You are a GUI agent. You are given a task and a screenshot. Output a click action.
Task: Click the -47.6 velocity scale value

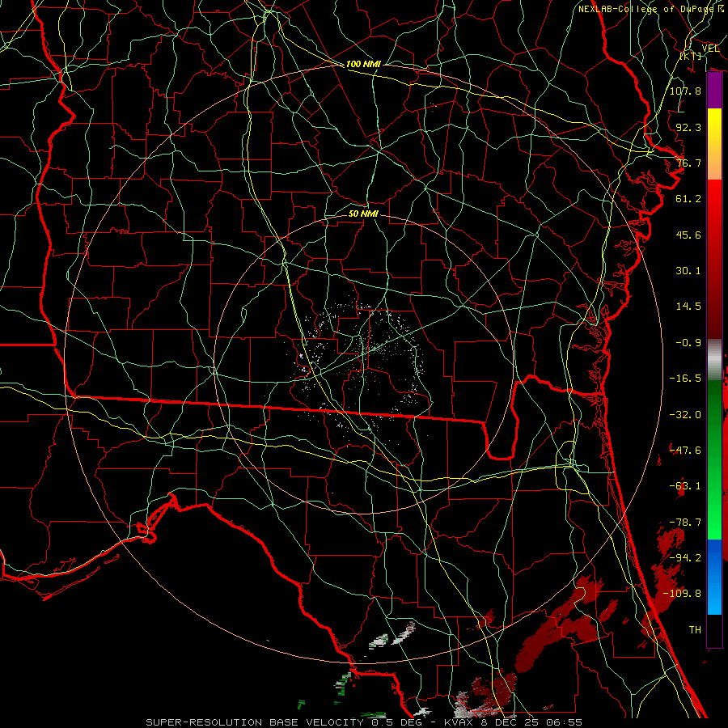685,451
